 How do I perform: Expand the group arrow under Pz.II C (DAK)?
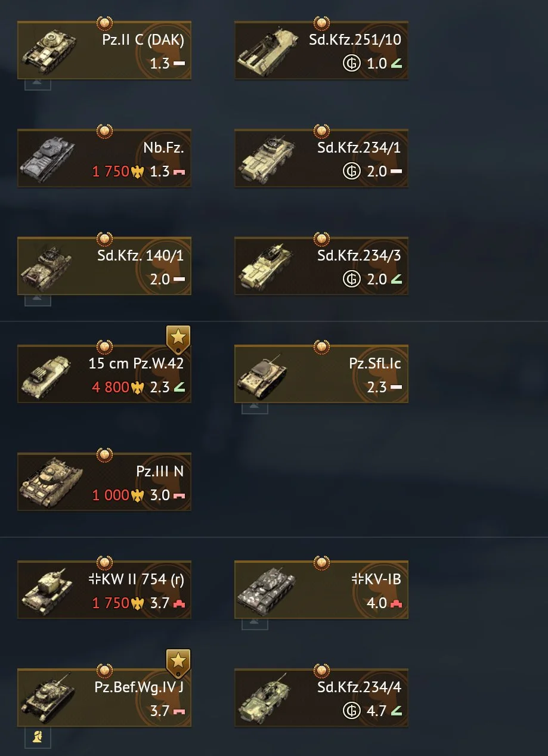click(38, 85)
